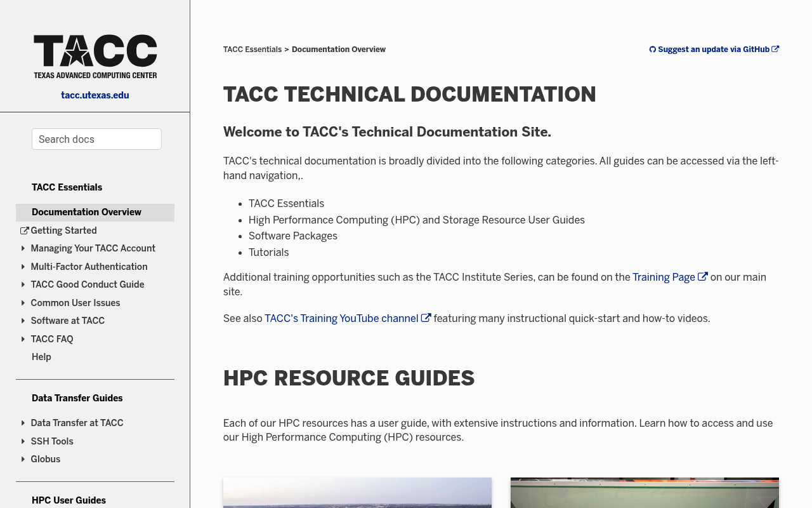Click the Software Packages list item
Image resolution: width=812 pixels, height=508 pixels.
click(x=293, y=236)
